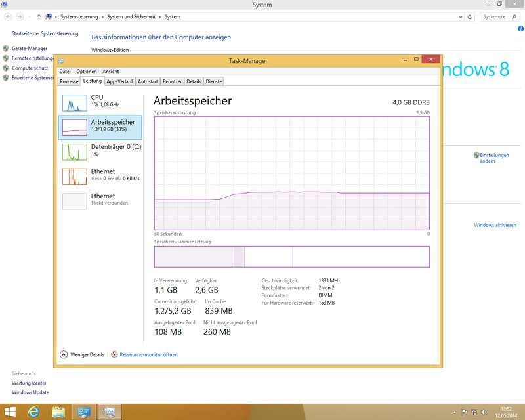Click the shield icon beside Geräte-Manager
525x420 pixels.
point(6,48)
